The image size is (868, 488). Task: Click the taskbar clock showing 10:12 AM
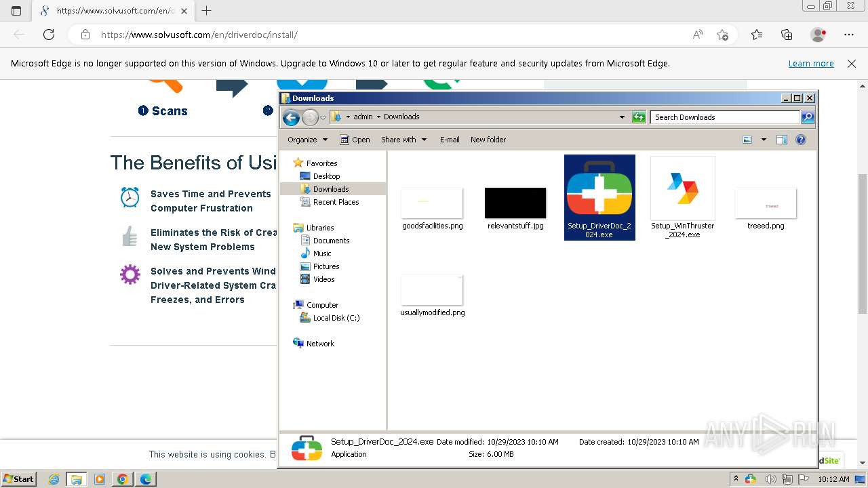[x=833, y=479]
